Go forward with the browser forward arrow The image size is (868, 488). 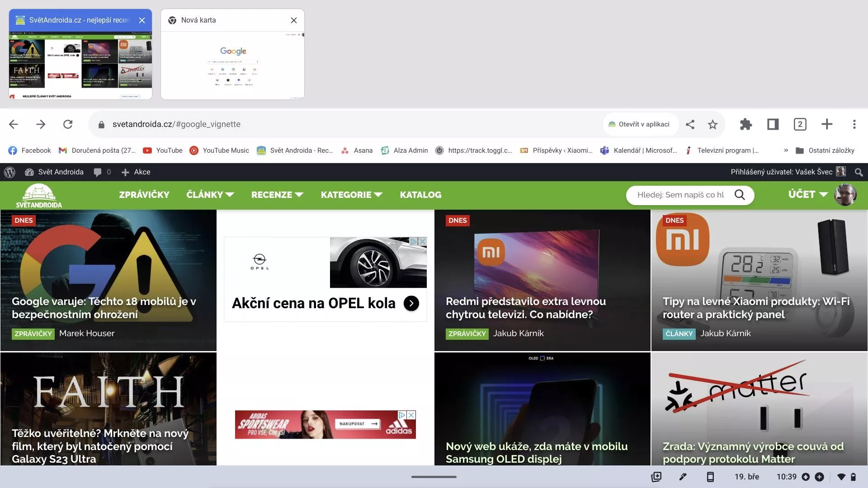click(41, 124)
